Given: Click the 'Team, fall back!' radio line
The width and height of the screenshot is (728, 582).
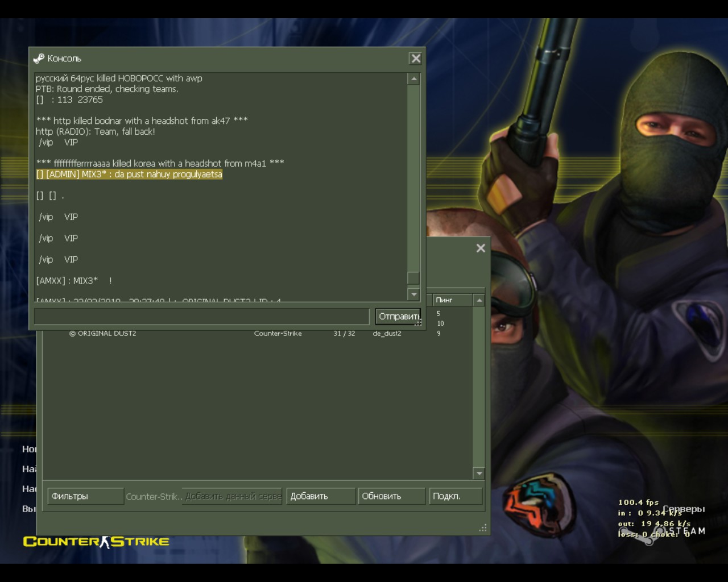Looking at the screenshot, I should tap(96, 131).
